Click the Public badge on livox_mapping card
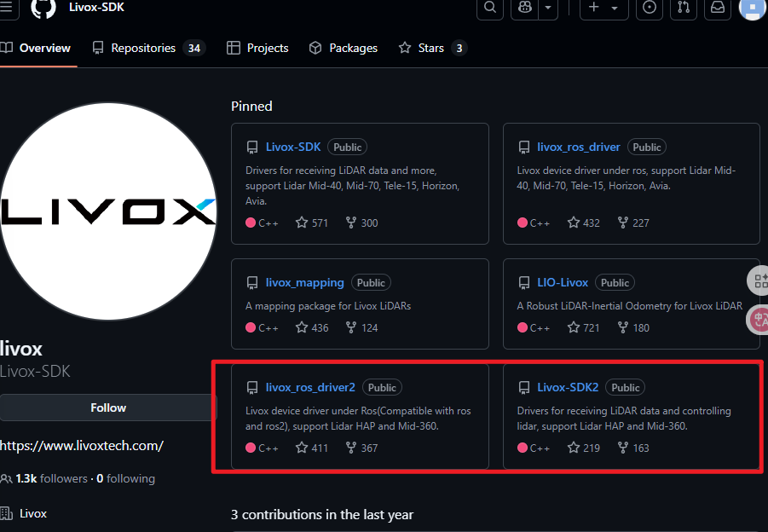Viewport: 768px width, 532px height. click(371, 283)
